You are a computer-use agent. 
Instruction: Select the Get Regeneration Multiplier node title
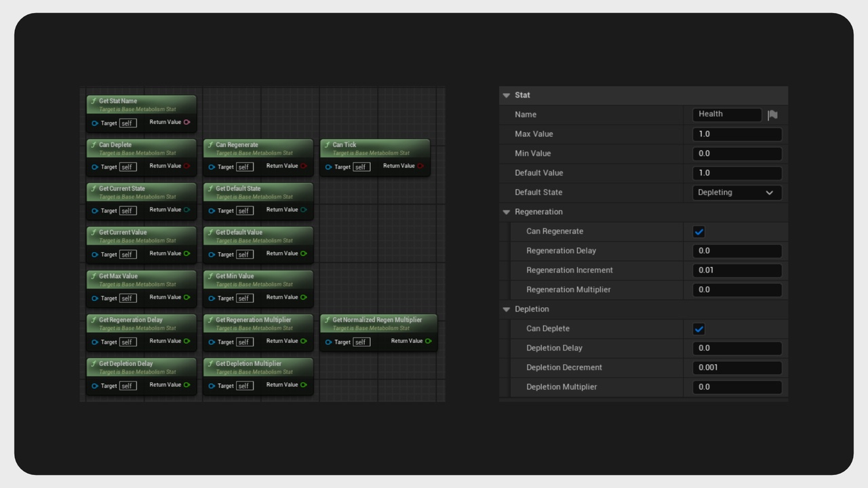tap(253, 320)
